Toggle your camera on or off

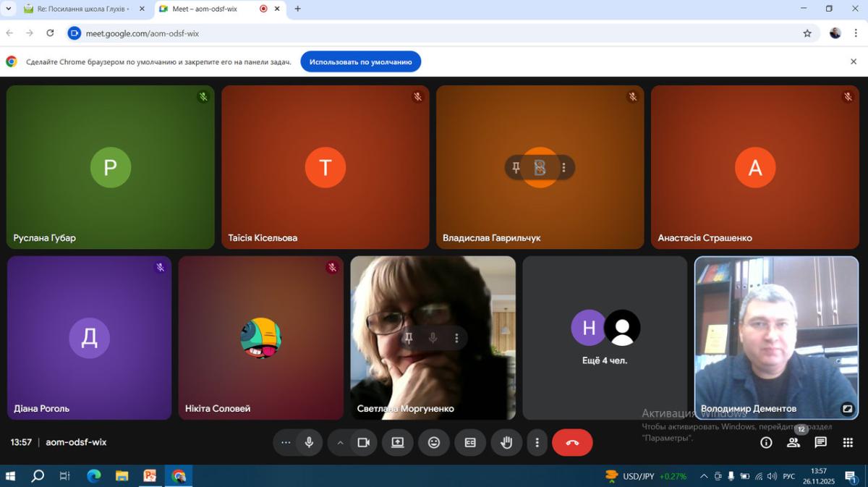pos(364,443)
